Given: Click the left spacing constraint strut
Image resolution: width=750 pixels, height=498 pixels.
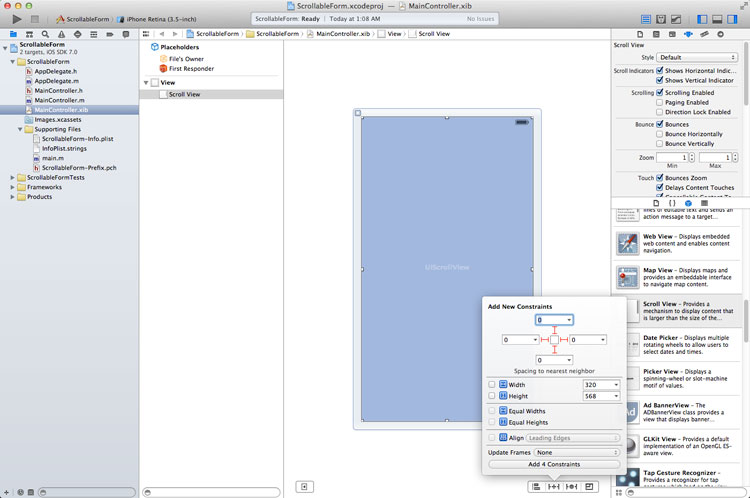Looking at the screenshot, I should pos(544,340).
